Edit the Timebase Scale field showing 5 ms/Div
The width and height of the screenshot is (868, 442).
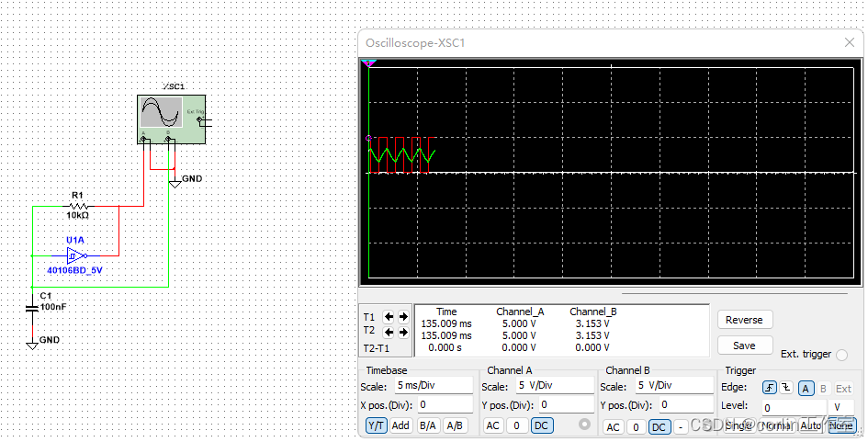point(434,386)
